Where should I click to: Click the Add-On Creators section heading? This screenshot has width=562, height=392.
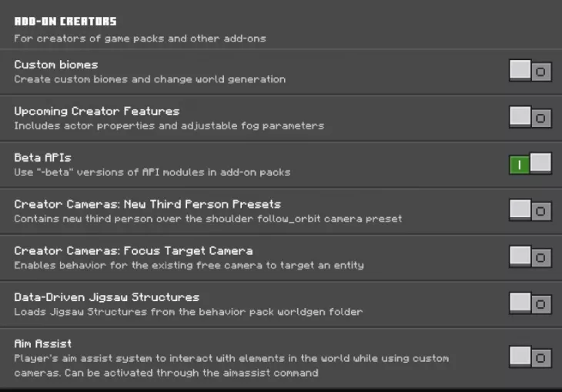(65, 22)
